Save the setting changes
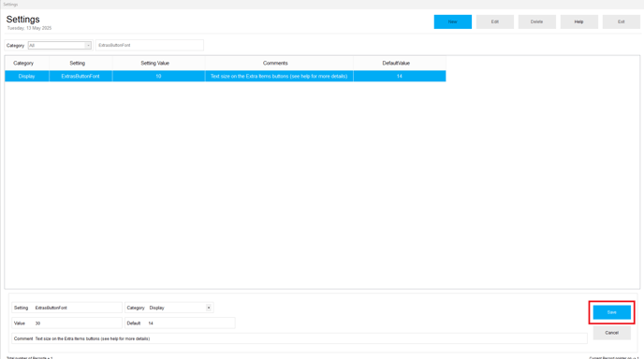Image resolution: width=644 pixels, height=359 pixels. 611,312
